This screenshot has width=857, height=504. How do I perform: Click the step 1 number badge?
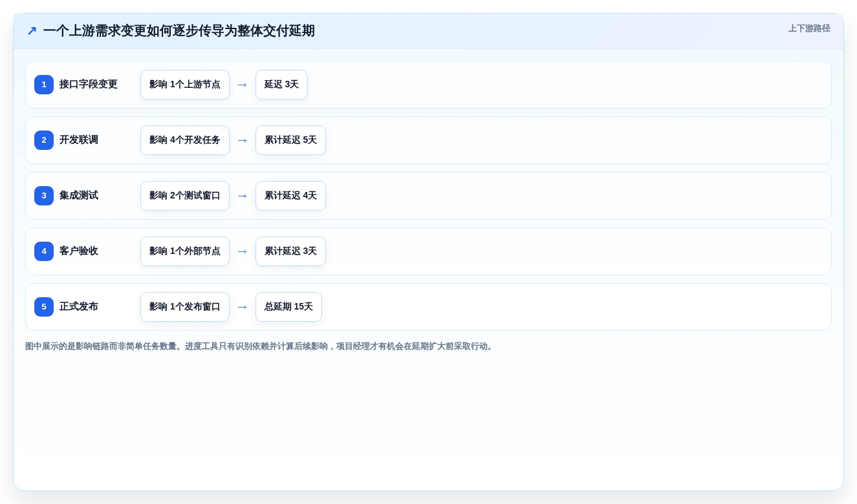coord(44,85)
